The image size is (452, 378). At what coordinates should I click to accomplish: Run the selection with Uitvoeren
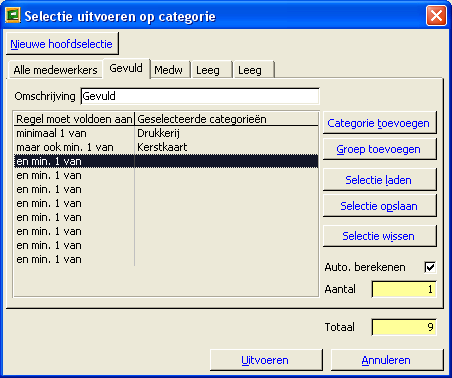click(x=266, y=360)
